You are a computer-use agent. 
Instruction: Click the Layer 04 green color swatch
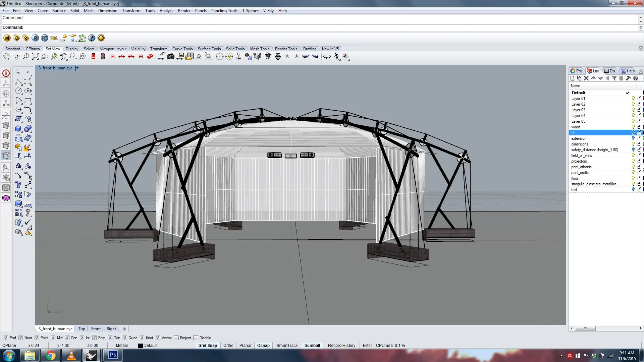click(x=643, y=116)
